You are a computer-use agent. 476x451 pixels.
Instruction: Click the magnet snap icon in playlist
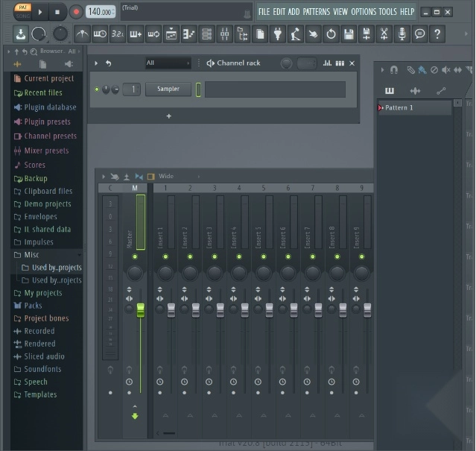pyautogui.click(x=394, y=70)
